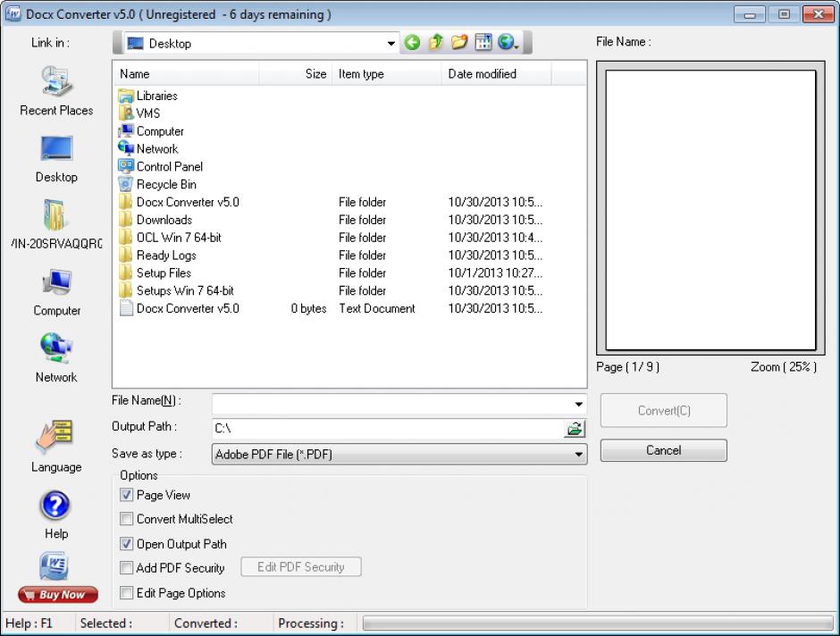The width and height of the screenshot is (840, 636).
Task: Click the Convert(C) button
Action: [663, 411]
